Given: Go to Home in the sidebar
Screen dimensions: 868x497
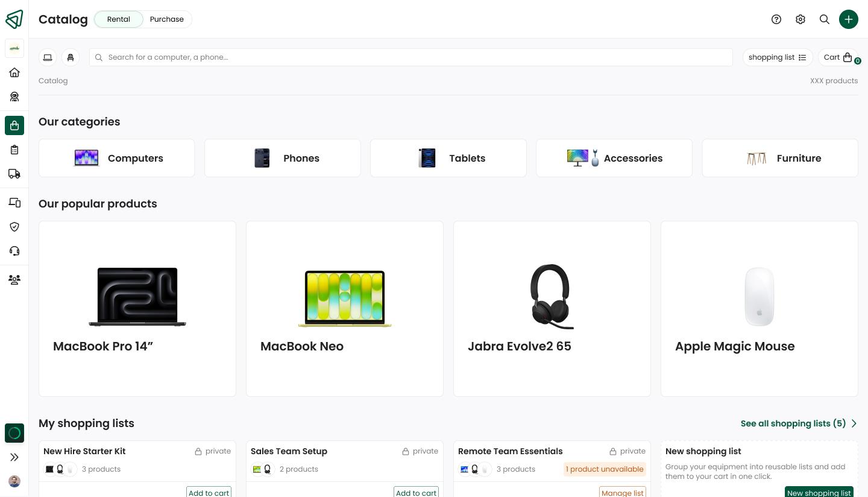Looking at the screenshot, I should 14,72.
